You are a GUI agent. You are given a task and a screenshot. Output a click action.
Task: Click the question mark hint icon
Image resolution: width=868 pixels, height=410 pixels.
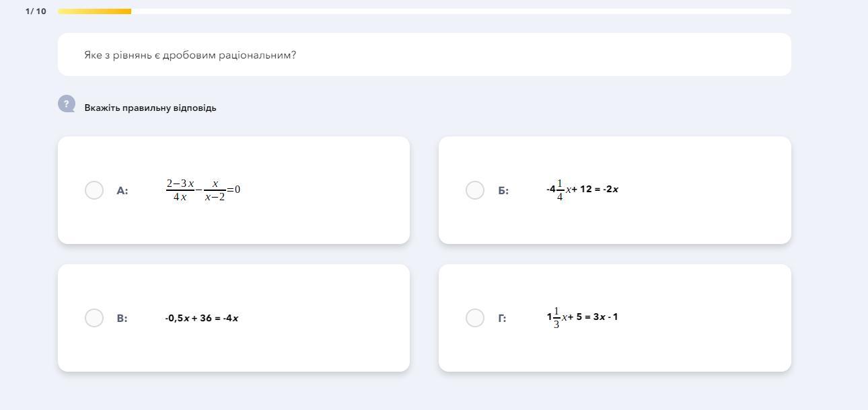tap(66, 104)
